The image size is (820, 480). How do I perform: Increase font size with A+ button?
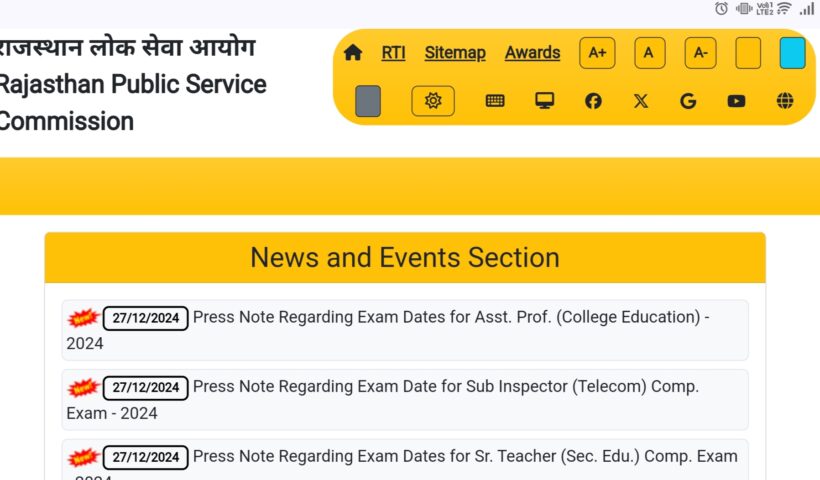[x=597, y=53]
